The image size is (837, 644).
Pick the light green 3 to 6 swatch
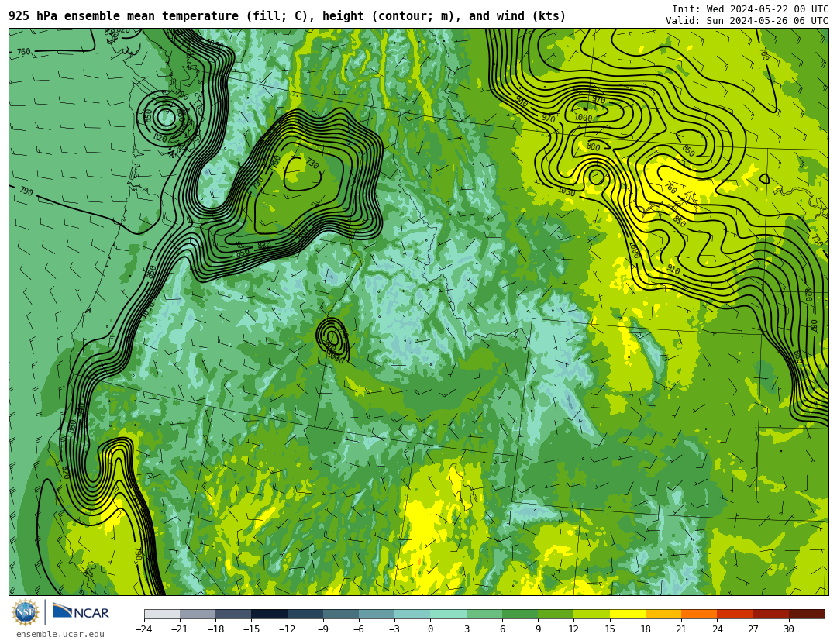pyautogui.click(x=484, y=614)
